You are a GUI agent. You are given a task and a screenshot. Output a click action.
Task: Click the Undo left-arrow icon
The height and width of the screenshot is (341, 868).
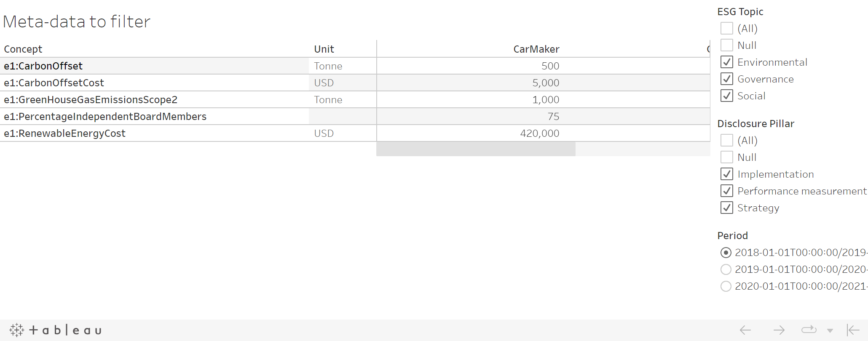pos(745,330)
